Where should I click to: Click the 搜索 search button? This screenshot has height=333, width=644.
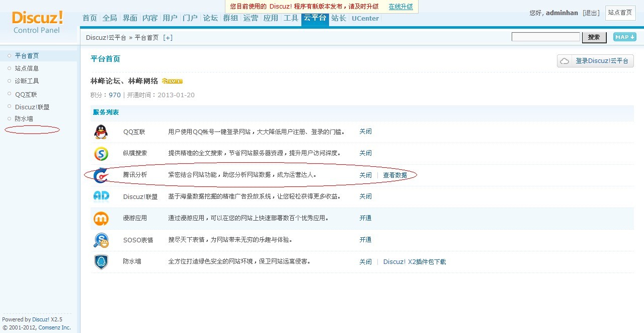(x=594, y=37)
